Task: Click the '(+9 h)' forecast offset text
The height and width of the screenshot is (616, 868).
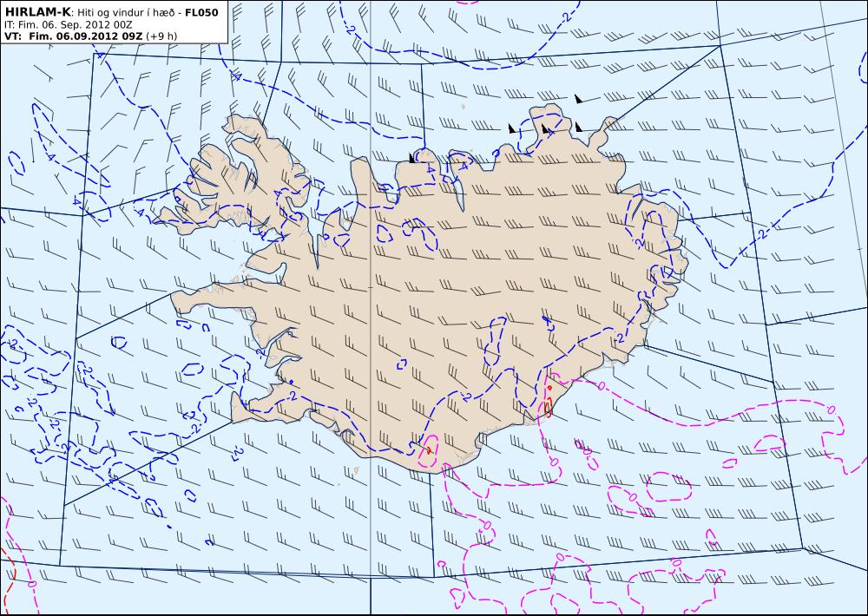Action: click(161, 36)
